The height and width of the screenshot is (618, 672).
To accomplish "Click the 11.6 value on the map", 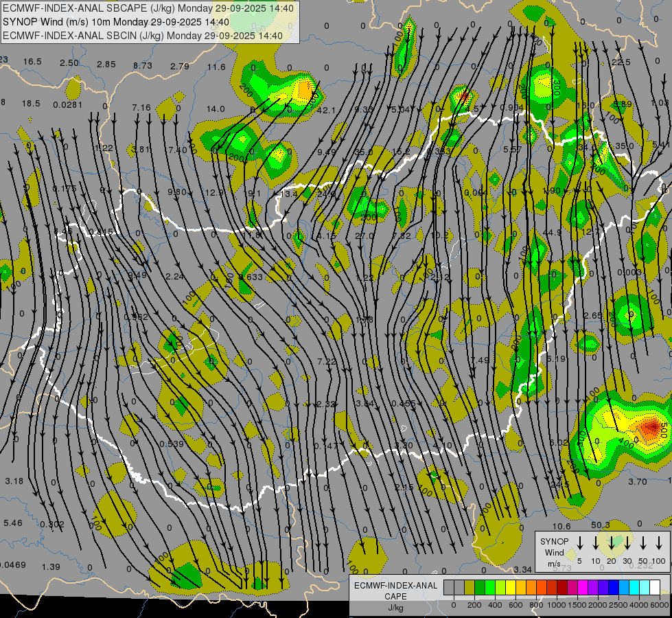I will pyautogui.click(x=216, y=67).
